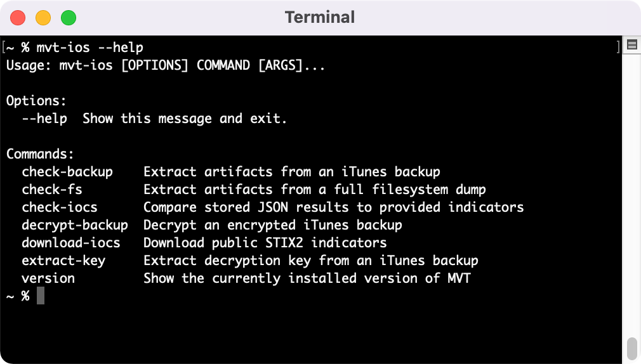Click the terminal cursor at the prompt

(41, 296)
